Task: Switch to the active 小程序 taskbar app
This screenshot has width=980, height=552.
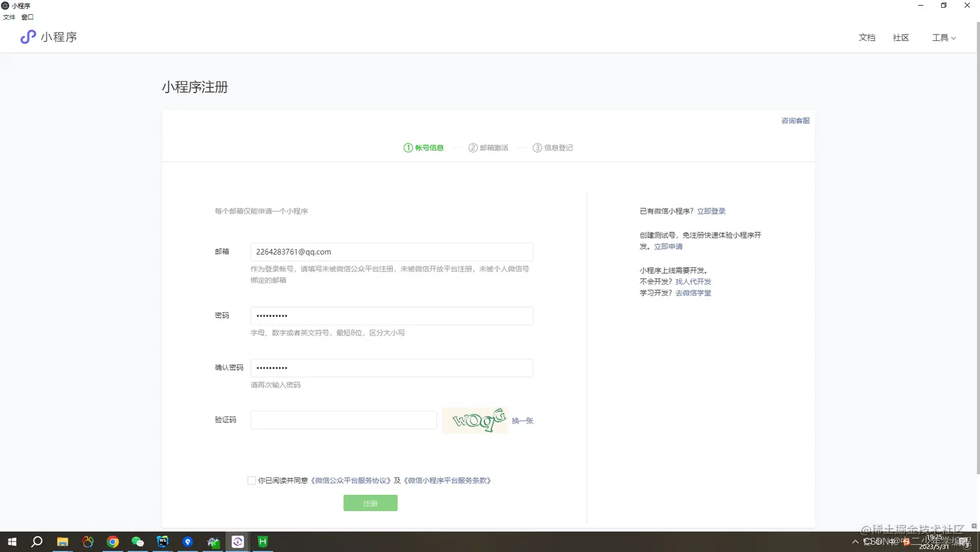Action: click(x=238, y=542)
